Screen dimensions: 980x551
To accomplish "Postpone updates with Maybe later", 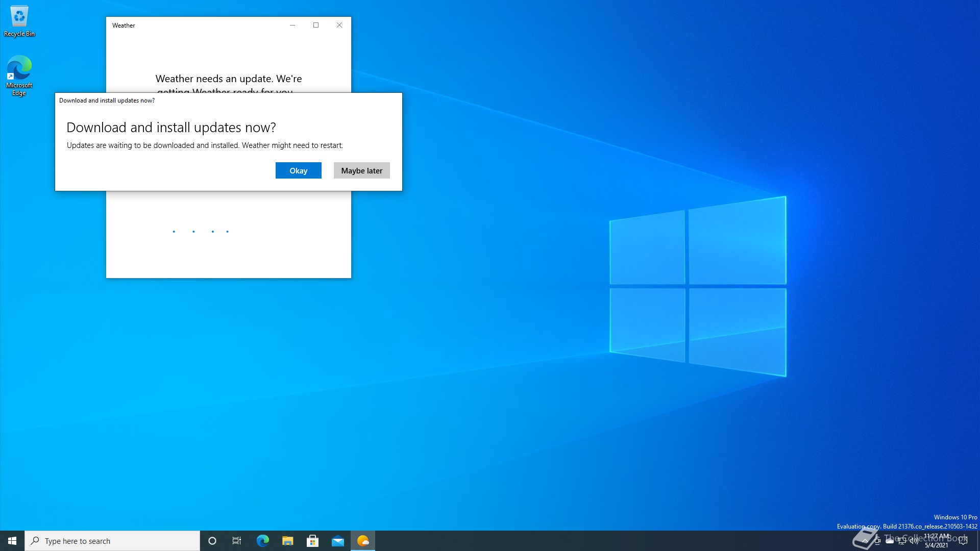I will [x=361, y=170].
